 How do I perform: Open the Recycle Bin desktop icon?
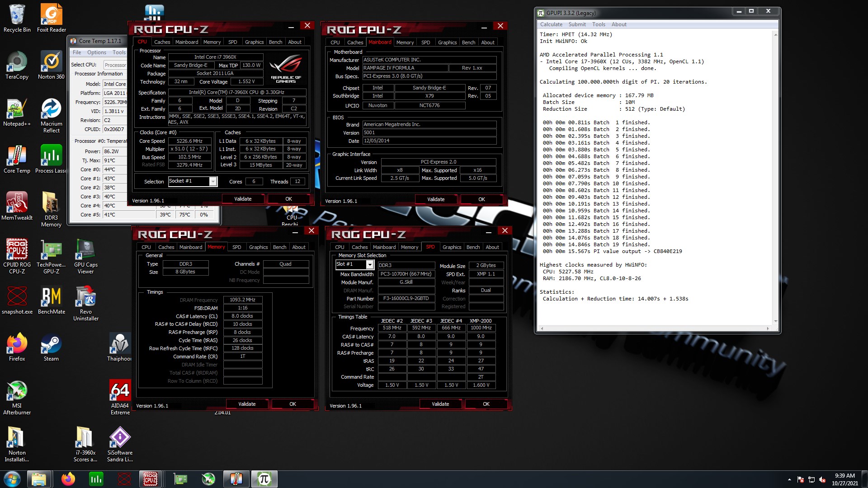17,18
